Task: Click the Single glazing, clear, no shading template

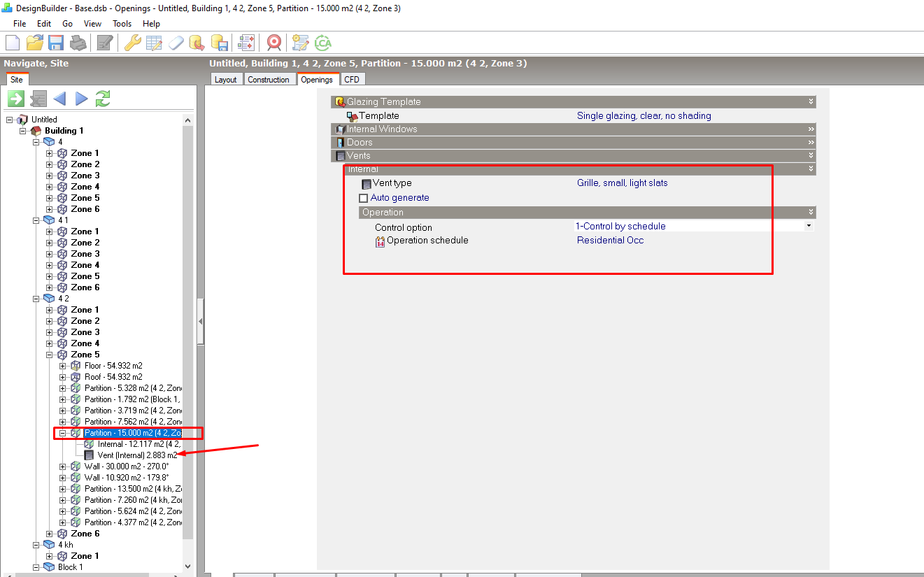Action: [644, 116]
